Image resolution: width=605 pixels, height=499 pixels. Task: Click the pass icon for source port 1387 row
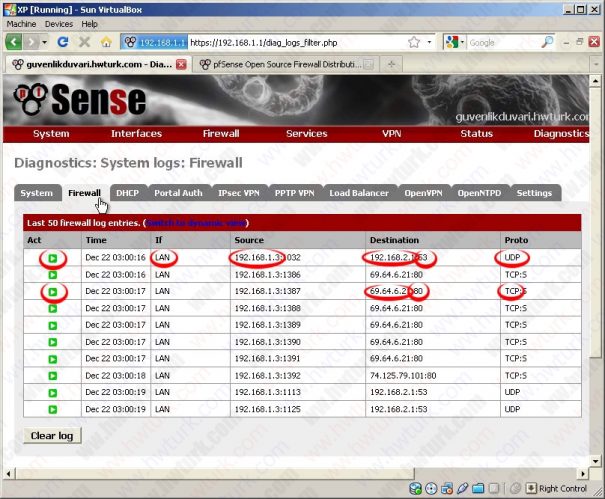pyautogui.click(x=53, y=292)
